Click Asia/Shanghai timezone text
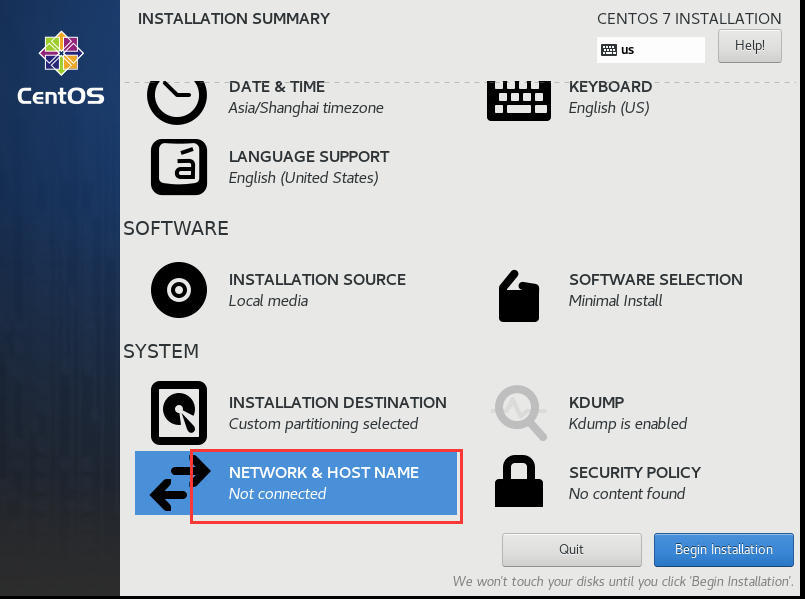The height and width of the screenshot is (599, 805). tap(306, 108)
